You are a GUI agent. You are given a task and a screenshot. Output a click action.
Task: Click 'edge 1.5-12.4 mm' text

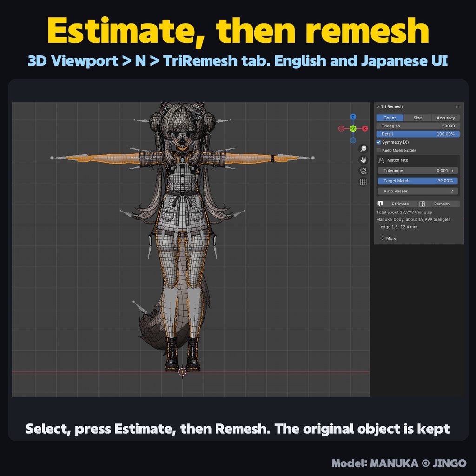tap(399, 227)
